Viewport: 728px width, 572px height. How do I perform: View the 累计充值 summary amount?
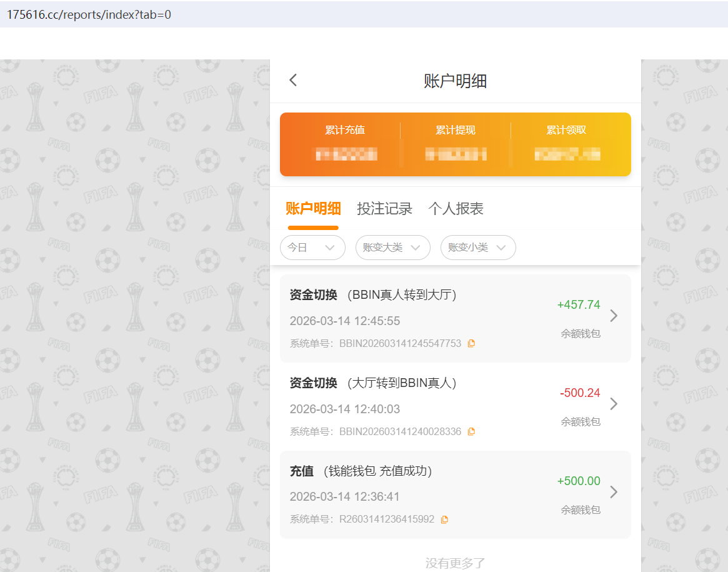point(346,154)
